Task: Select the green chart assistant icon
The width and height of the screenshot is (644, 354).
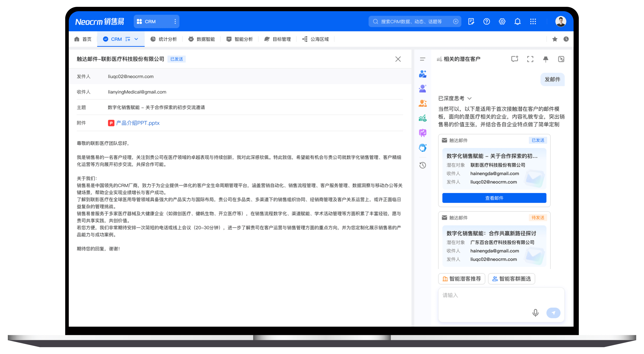Action: tap(423, 118)
